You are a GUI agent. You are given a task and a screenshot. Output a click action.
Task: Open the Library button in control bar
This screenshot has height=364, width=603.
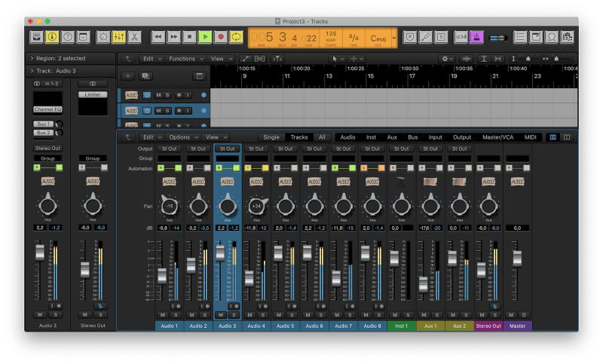[x=36, y=37]
